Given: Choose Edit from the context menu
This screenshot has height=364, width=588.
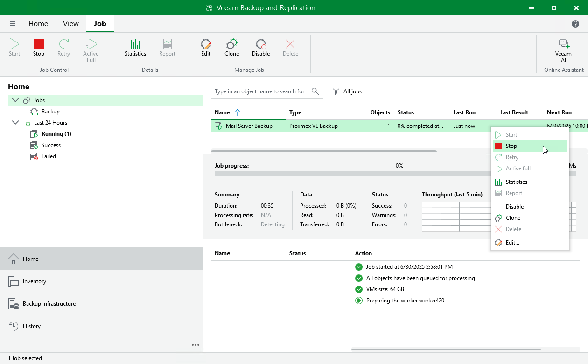Looking at the screenshot, I should click(x=512, y=242).
